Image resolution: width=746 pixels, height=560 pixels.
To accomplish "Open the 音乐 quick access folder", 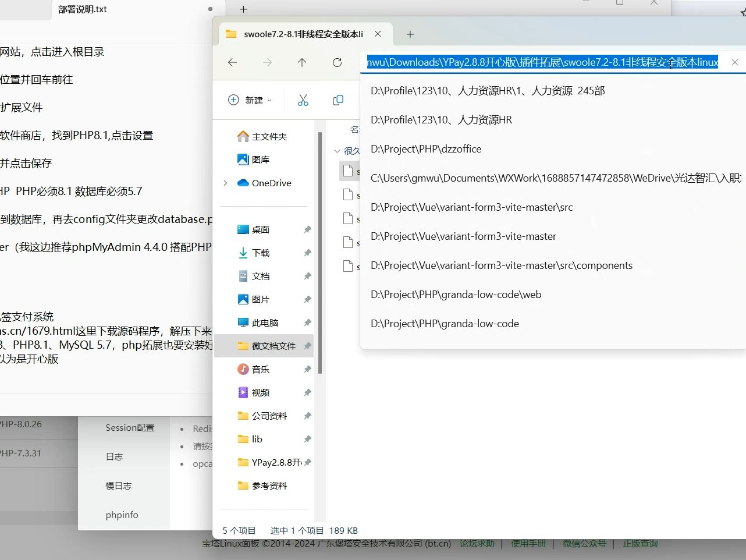I will tap(254, 369).
